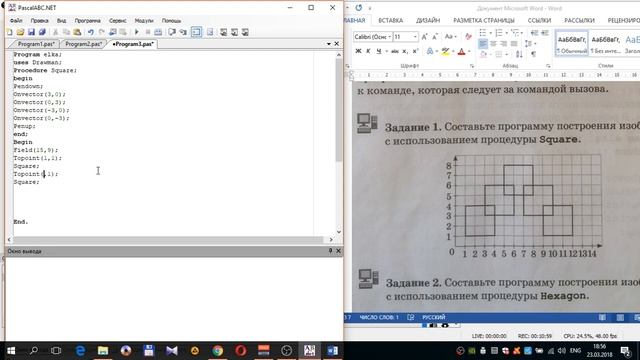The height and width of the screenshot is (360, 640).
Task: Sort text with the sort icon in Word
Action: (519, 54)
